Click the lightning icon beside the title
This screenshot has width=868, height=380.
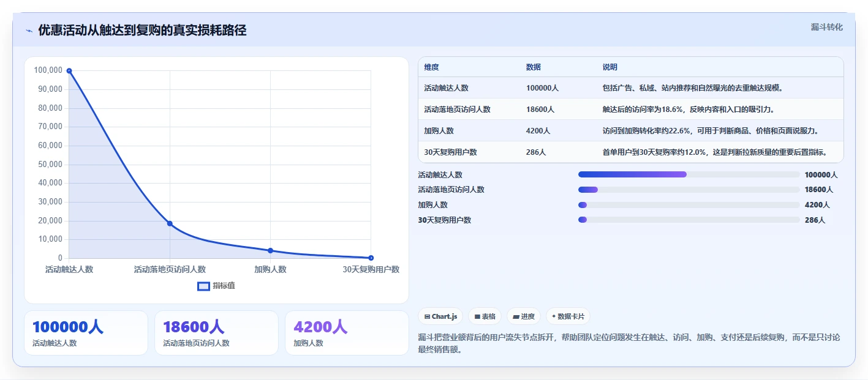tap(29, 31)
